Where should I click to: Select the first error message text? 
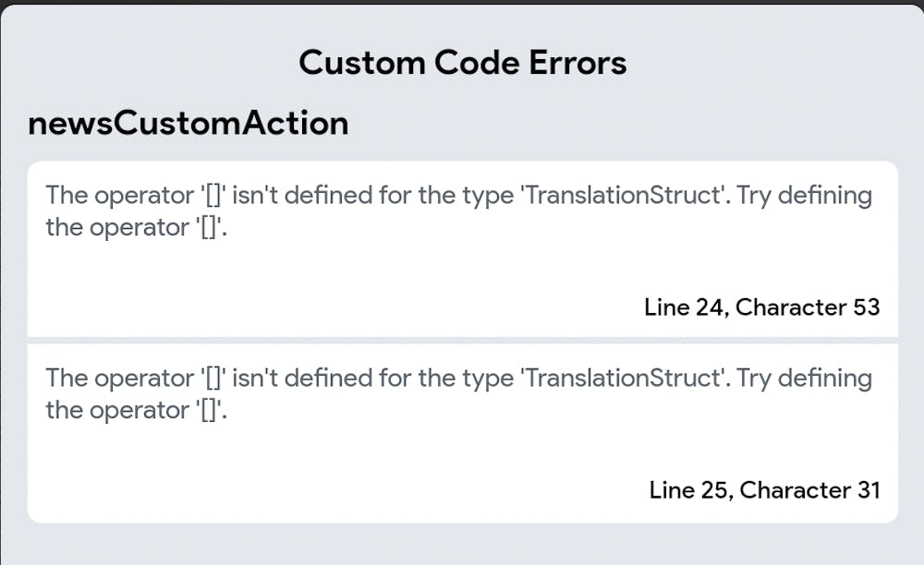click(x=458, y=211)
